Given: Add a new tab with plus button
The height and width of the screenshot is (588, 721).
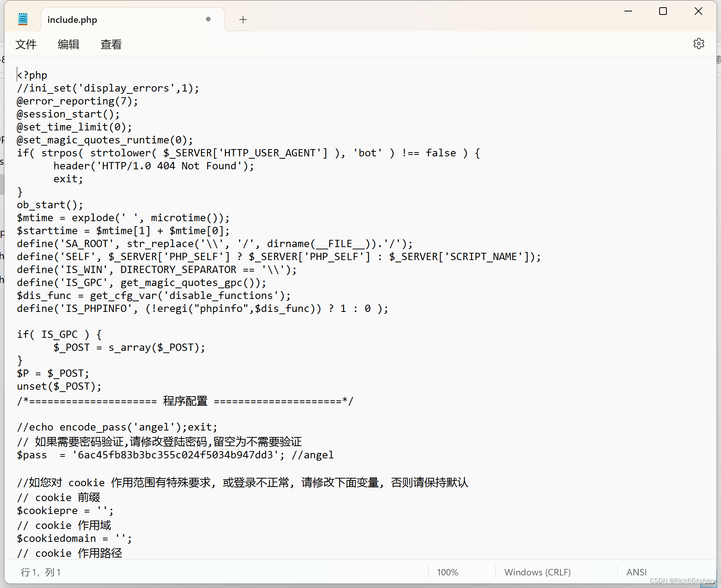Looking at the screenshot, I should (243, 19).
